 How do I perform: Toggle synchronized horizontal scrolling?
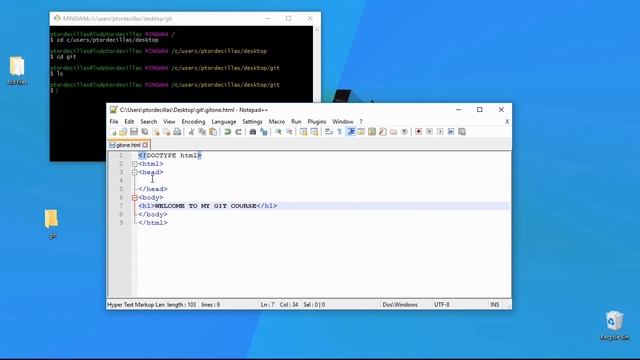314,132
